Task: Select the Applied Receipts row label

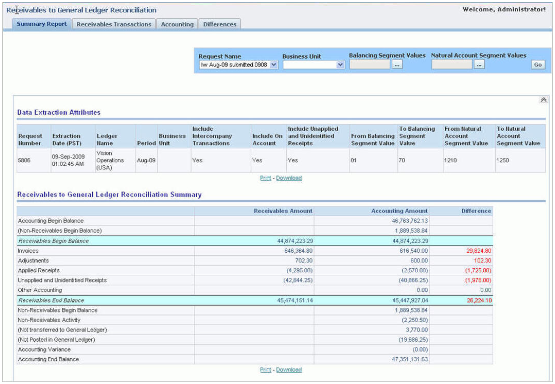Action: (x=39, y=271)
